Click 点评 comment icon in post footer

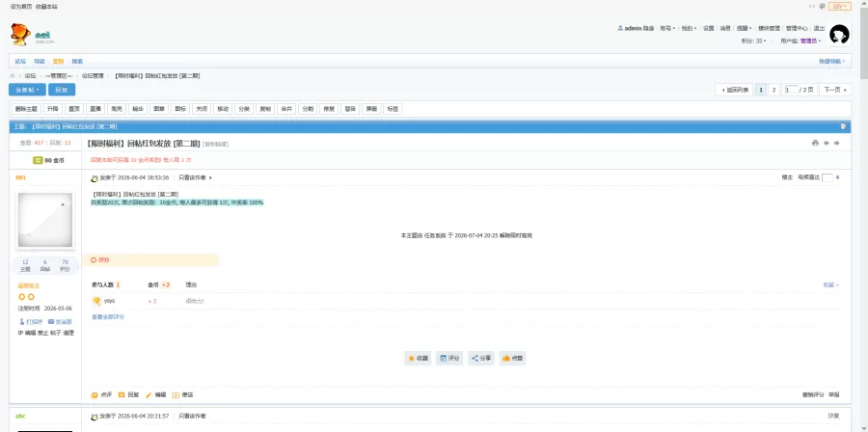[95, 395]
